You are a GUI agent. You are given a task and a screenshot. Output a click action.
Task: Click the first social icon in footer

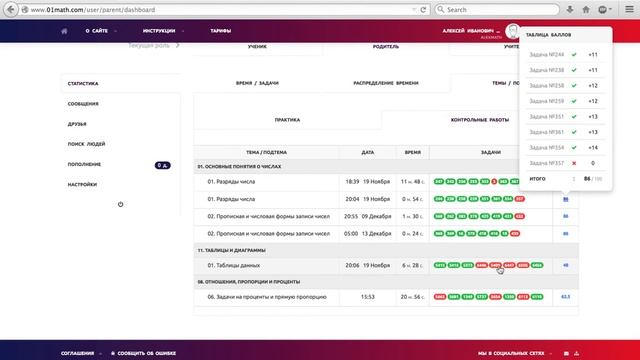point(566,353)
